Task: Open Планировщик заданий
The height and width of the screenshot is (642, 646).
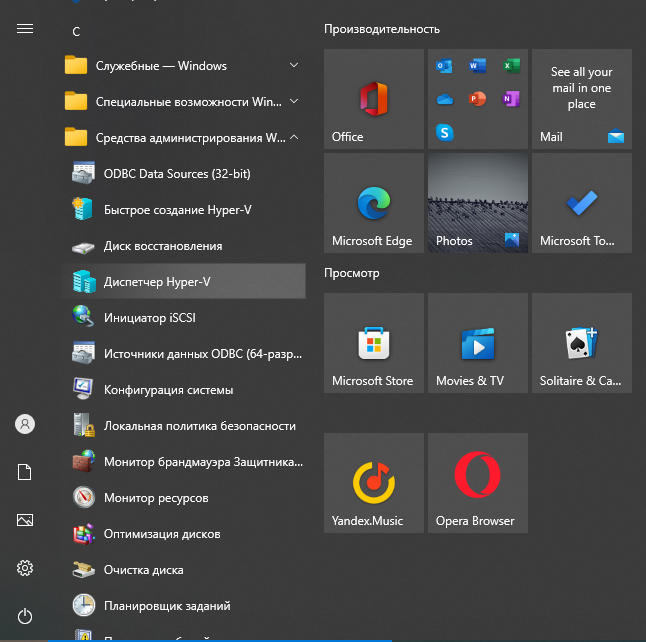Action: (x=183, y=606)
